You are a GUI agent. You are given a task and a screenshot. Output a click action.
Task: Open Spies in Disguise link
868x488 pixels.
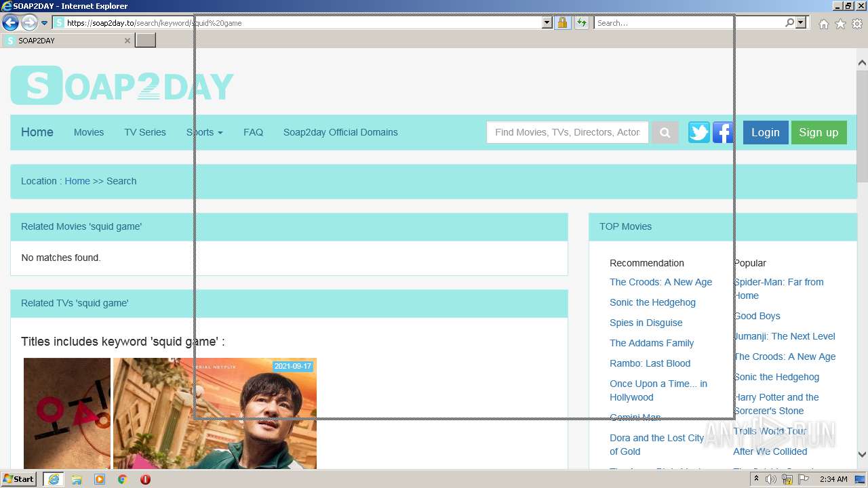coord(646,323)
